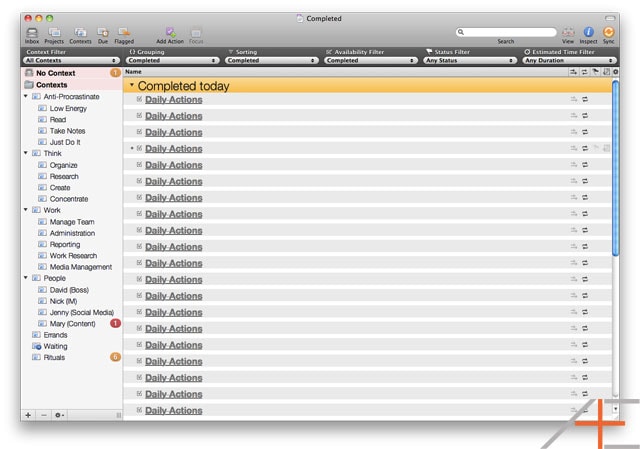Switch to Projects view in toolbar
Viewport: 640px width, 449px height.
(x=54, y=33)
